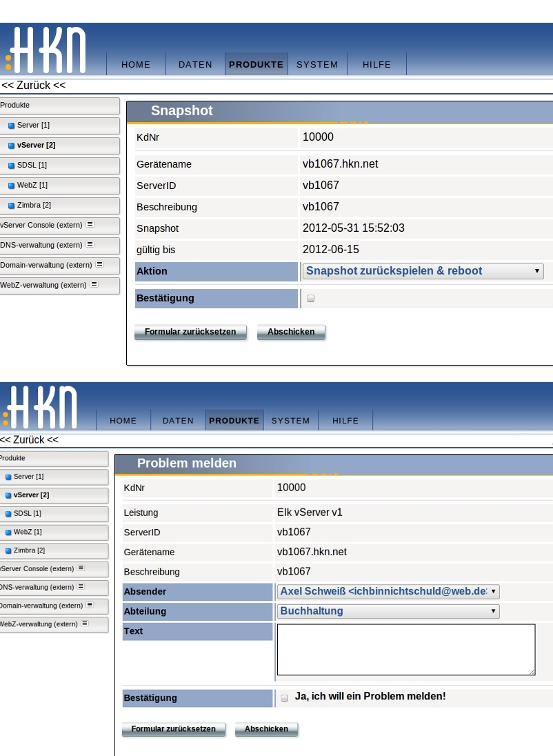Click blue icon beside Zimbra [2] in lower sidebar
The image size is (553, 756).
8,551
